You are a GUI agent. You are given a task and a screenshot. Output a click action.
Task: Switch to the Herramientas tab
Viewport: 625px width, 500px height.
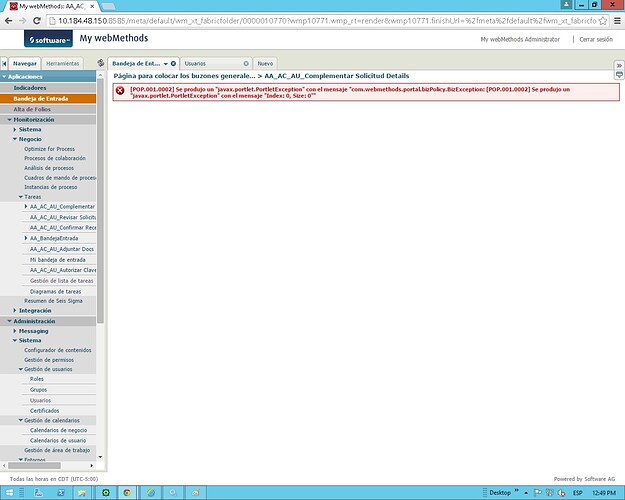[x=63, y=63]
